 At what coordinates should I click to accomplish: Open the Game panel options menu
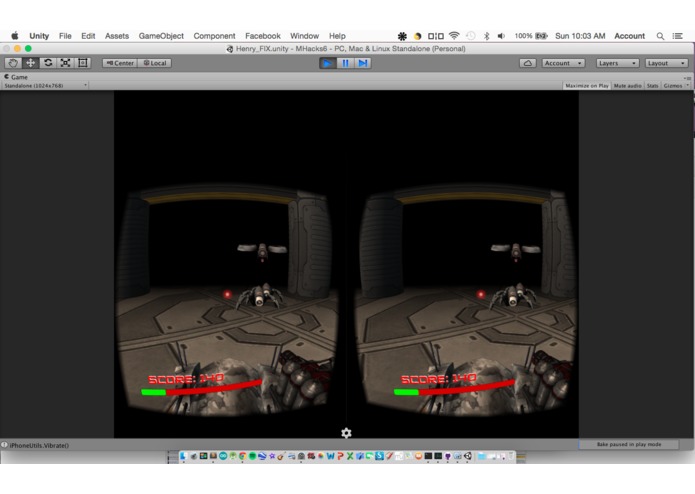click(688, 78)
